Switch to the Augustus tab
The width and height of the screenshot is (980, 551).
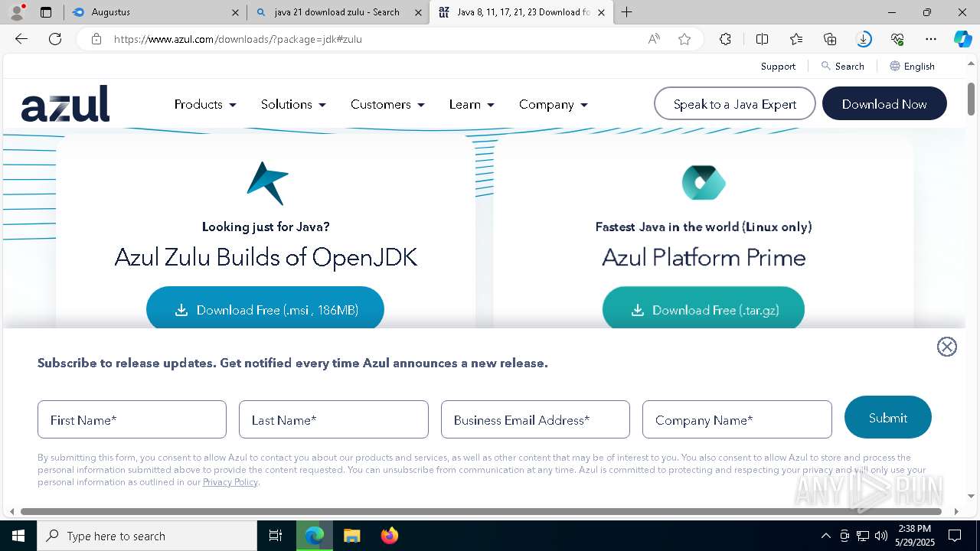[x=155, y=12]
